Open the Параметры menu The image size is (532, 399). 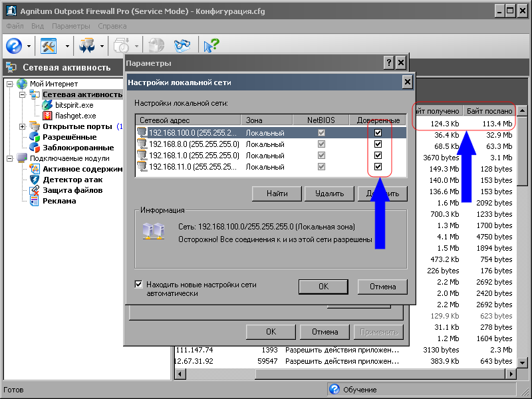(71, 26)
